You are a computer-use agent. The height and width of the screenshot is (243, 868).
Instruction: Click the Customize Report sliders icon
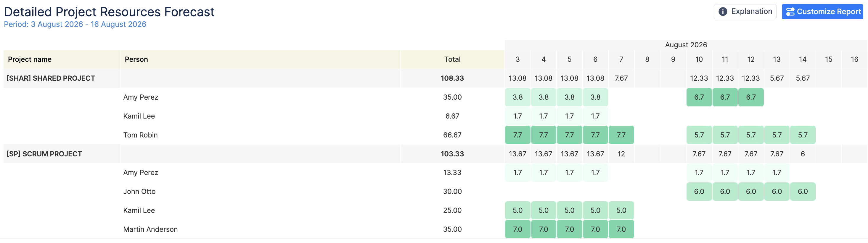pyautogui.click(x=790, y=12)
